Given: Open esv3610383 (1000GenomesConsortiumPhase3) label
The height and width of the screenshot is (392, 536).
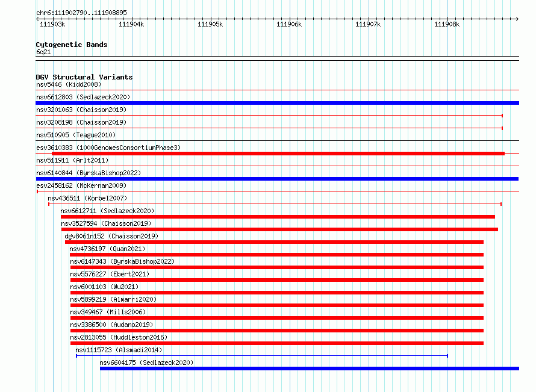Looking at the screenshot, I should tap(108, 148).
